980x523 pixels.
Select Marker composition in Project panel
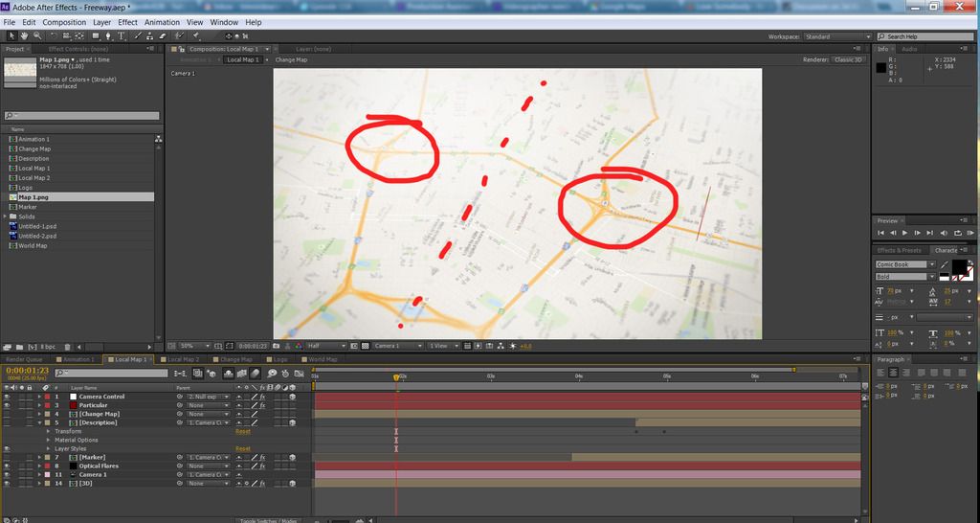click(x=28, y=207)
